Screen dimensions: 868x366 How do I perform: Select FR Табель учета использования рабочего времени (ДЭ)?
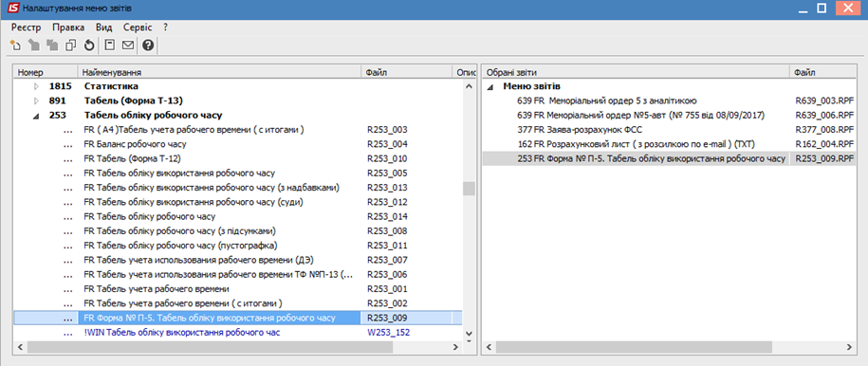pyautogui.click(x=238, y=260)
